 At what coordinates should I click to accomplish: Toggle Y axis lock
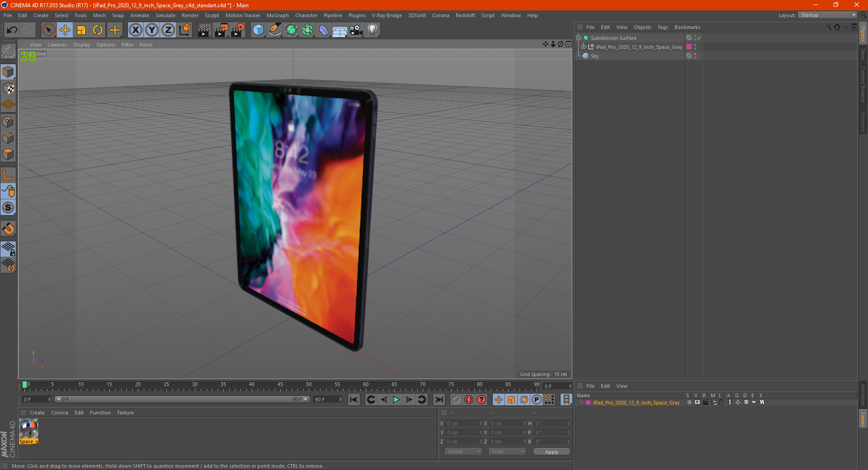click(x=152, y=30)
